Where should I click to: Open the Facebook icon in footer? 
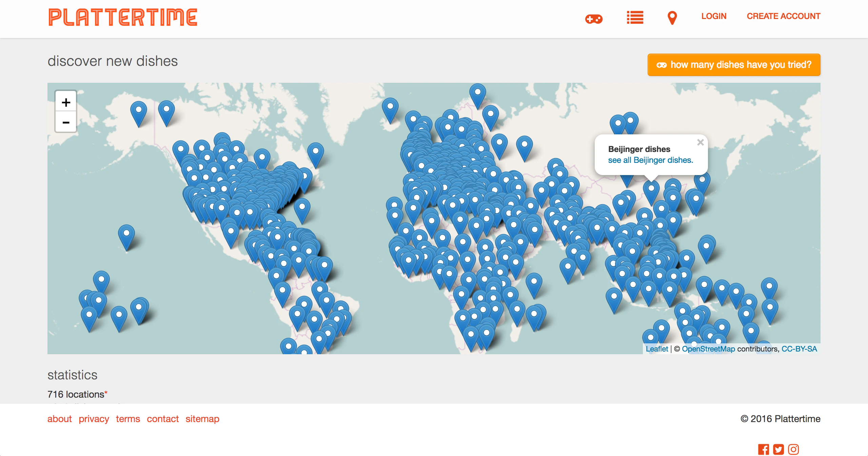pyautogui.click(x=764, y=449)
